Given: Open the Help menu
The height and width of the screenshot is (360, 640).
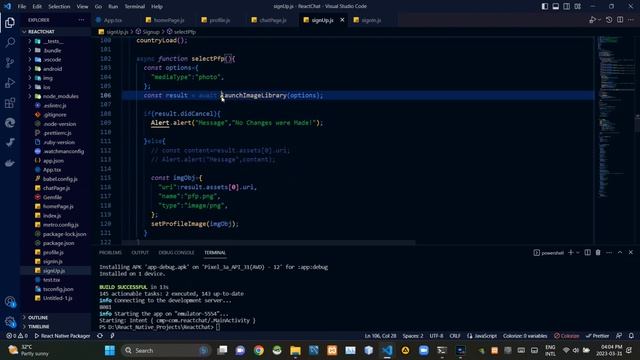Looking at the screenshot, I should pyautogui.click(x=157, y=7).
